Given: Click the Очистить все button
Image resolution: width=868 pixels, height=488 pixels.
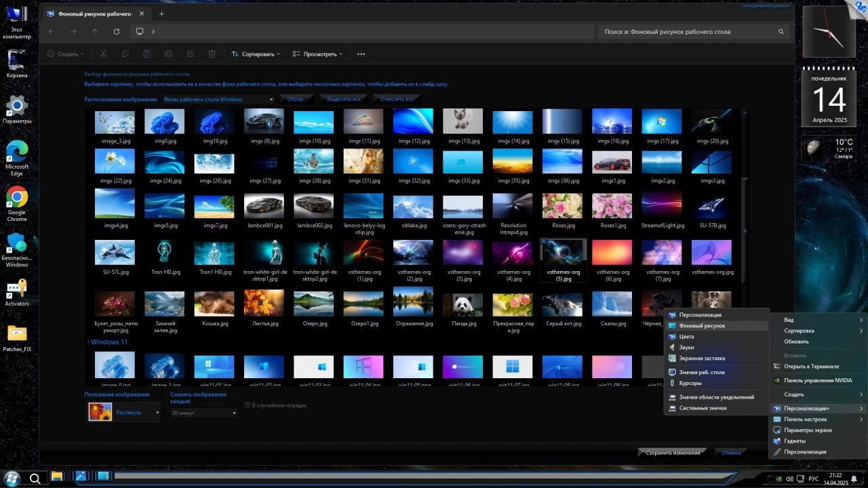Looking at the screenshot, I should pos(397,99).
